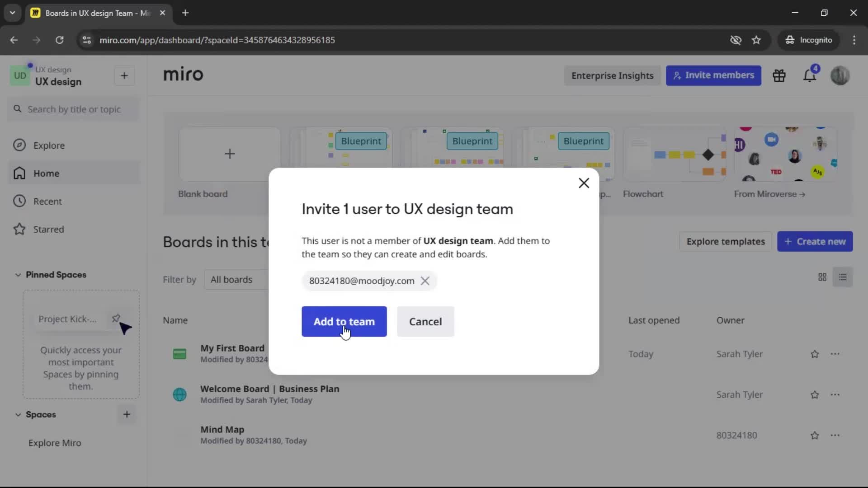Click pin icon on Project Kick card
The height and width of the screenshot is (488, 868).
116,319
